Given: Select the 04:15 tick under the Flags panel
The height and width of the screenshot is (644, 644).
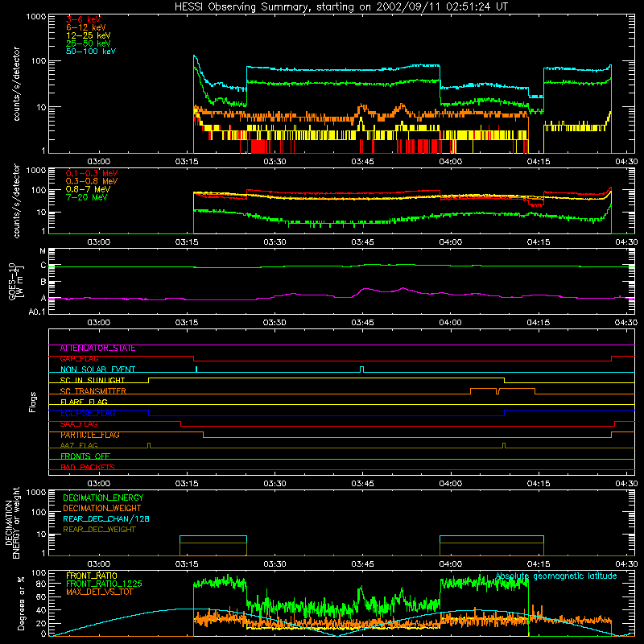Looking at the screenshot, I should pyautogui.click(x=538, y=484).
